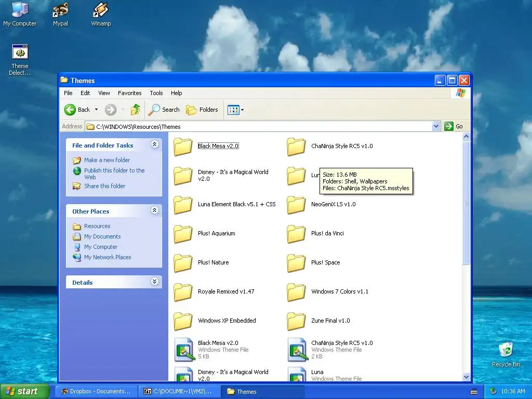Select the Disney - It's a Magical World folder icon
532x399 pixels.
183,176
